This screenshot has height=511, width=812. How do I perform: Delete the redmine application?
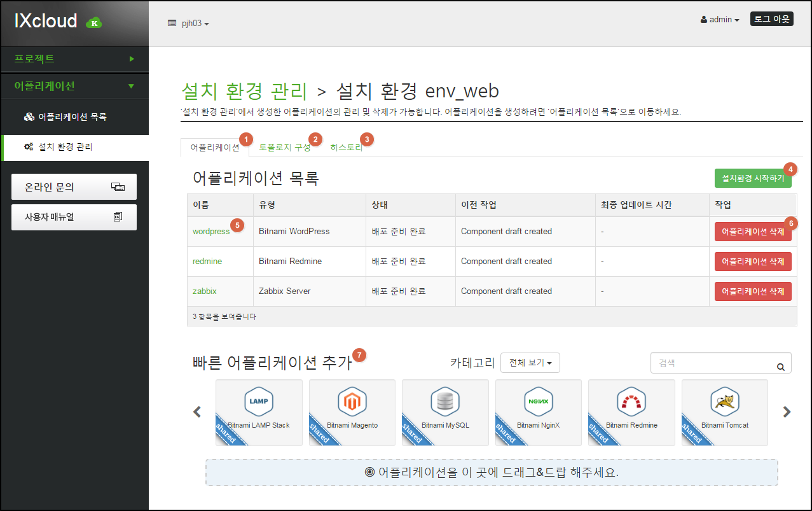(x=753, y=262)
